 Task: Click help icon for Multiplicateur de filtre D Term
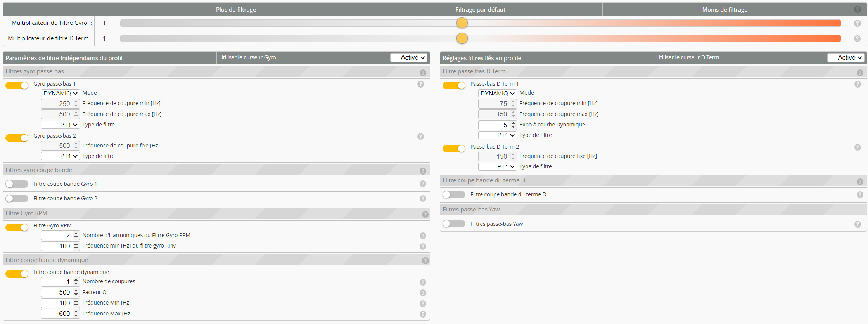857,39
